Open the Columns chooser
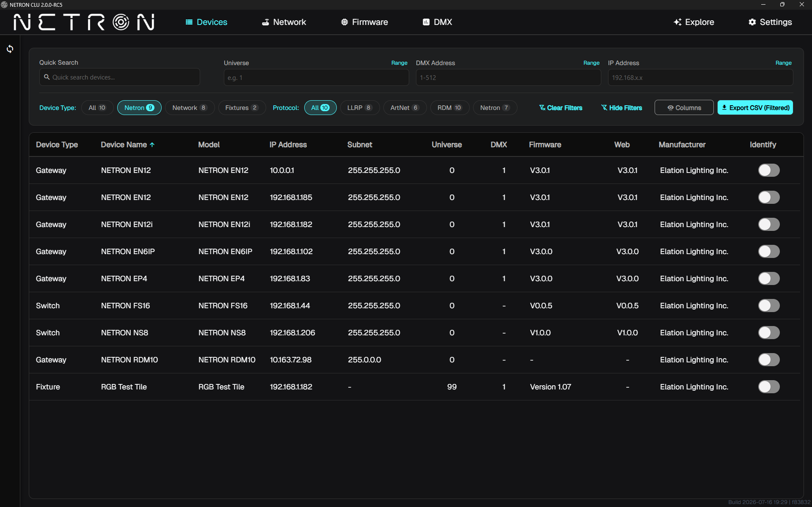Viewport: 812px width, 507px height. 684,108
